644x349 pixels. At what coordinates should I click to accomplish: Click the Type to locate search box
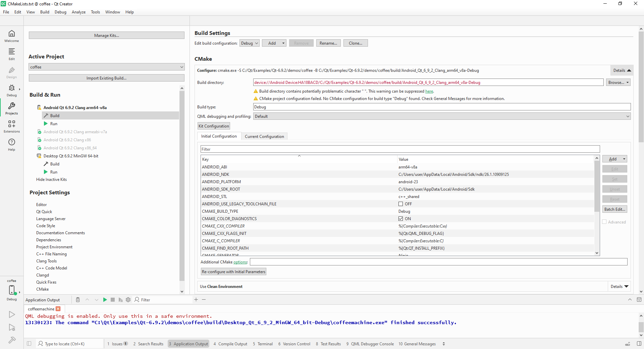tap(70, 344)
